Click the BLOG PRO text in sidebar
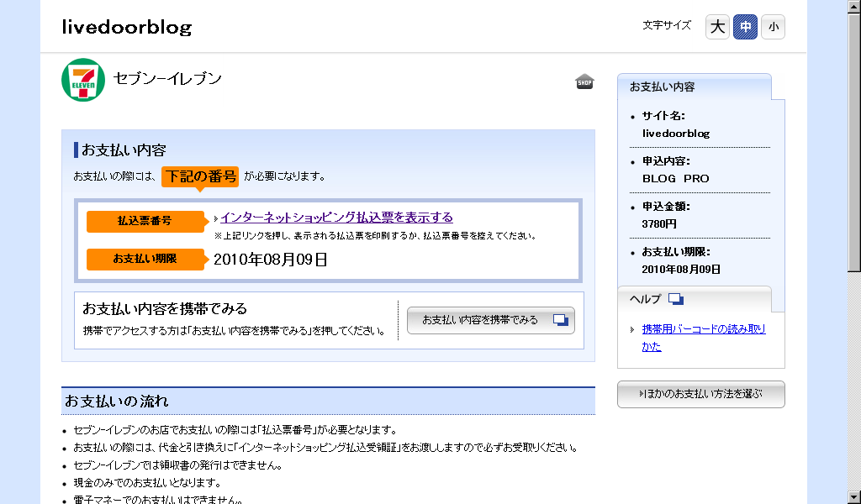This screenshot has height=504, width=861. pyautogui.click(x=675, y=178)
